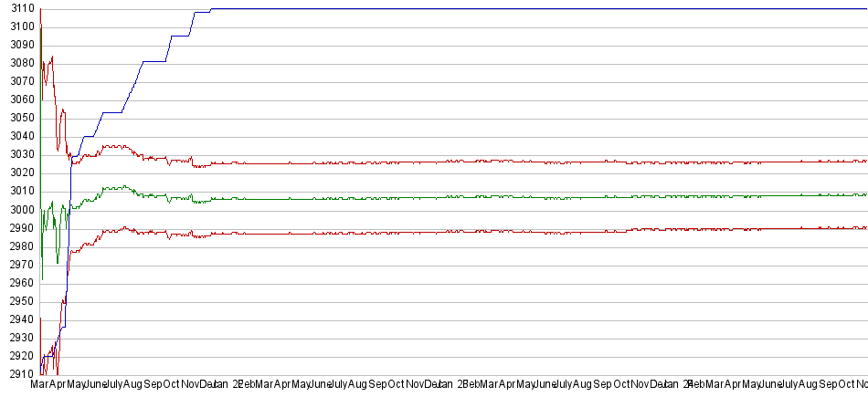The height and width of the screenshot is (397, 868).
Task: Click the leftmost Mar label on x-axis
Action: pyautogui.click(x=39, y=385)
